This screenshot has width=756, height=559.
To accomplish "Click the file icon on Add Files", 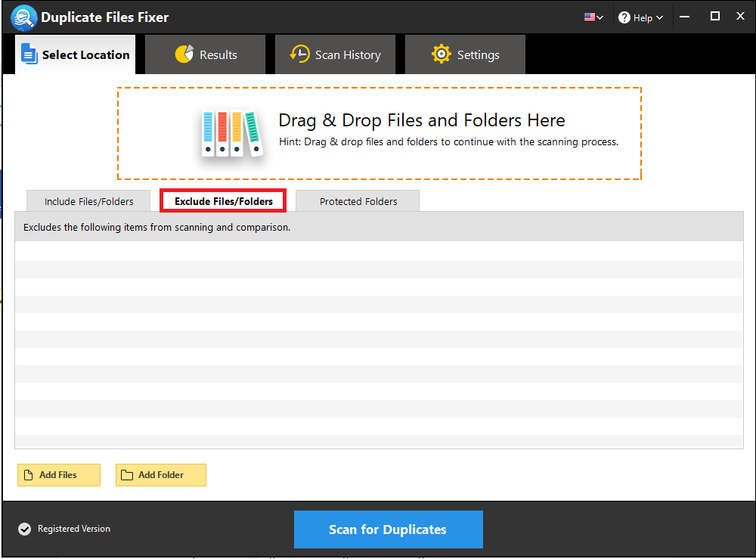I will (29, 475).
